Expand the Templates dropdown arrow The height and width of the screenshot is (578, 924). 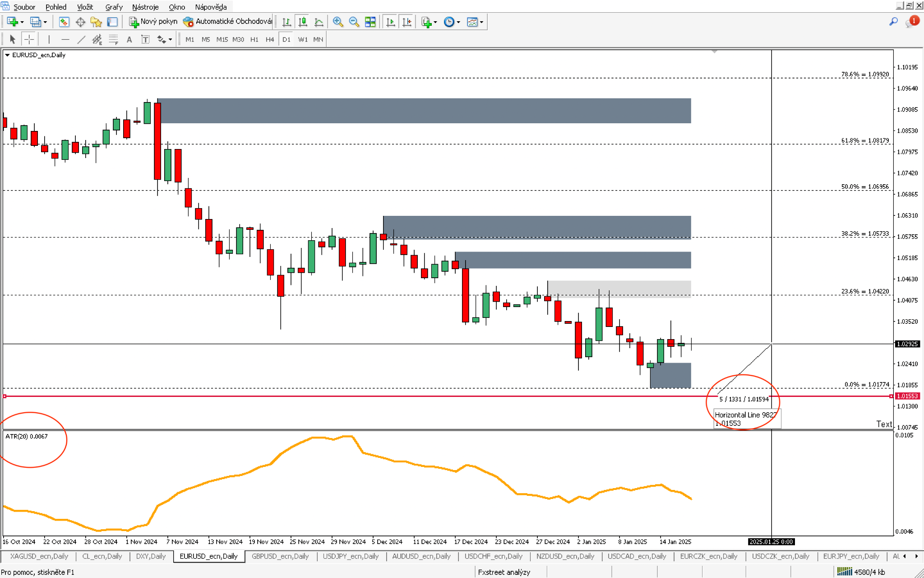click(482, 22)
